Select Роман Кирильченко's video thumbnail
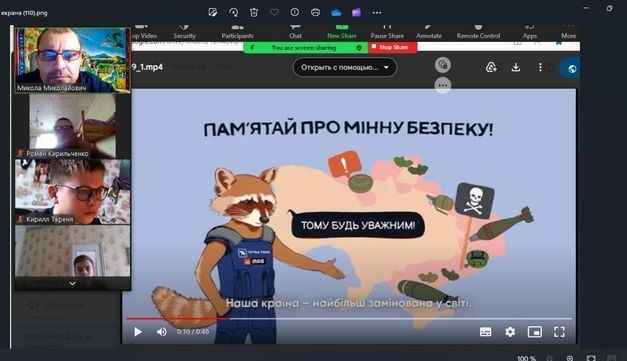Image resolution: width=627 pixels, height=361 pixels. (x=72, y=126)
